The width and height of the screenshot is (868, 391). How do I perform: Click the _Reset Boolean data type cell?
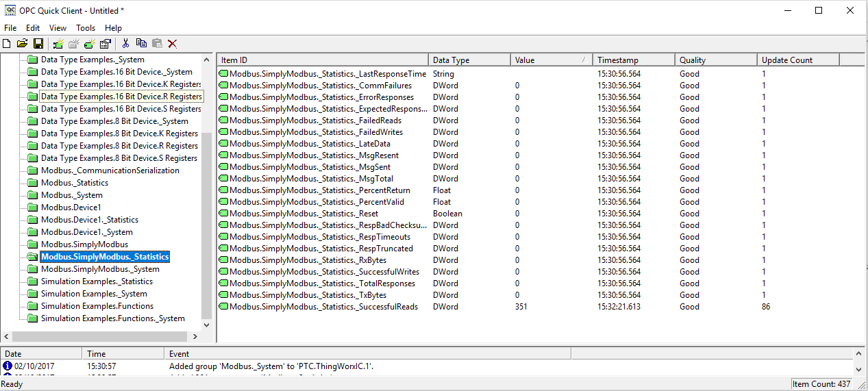pyautogui.click(x=447, y=214)
